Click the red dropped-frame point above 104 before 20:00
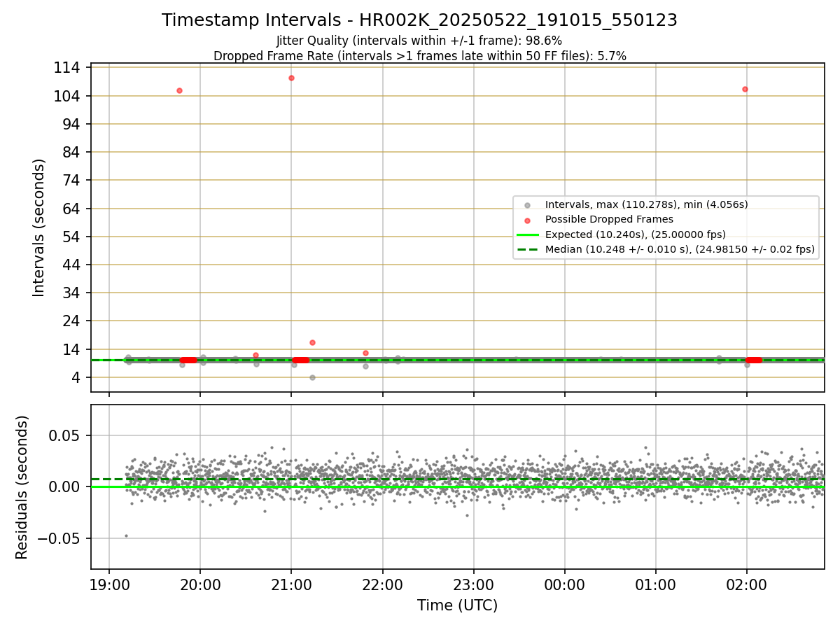840x630 pixels. point(179,90)
